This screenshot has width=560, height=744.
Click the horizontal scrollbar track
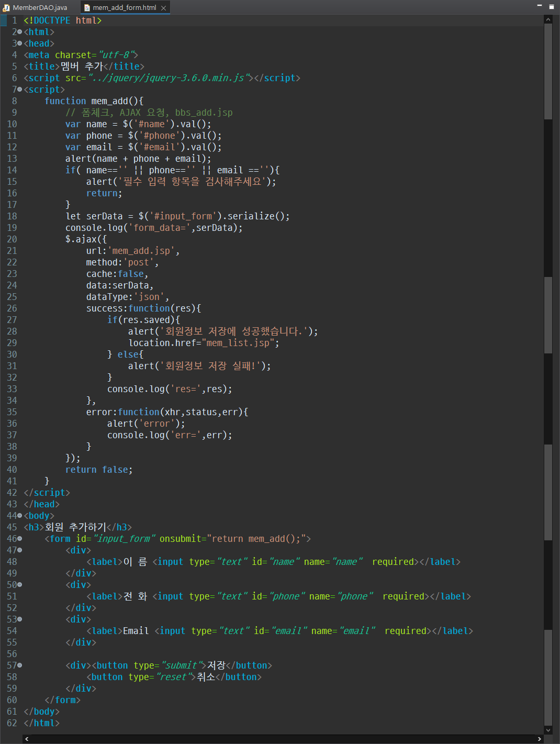tap(283, 739)
